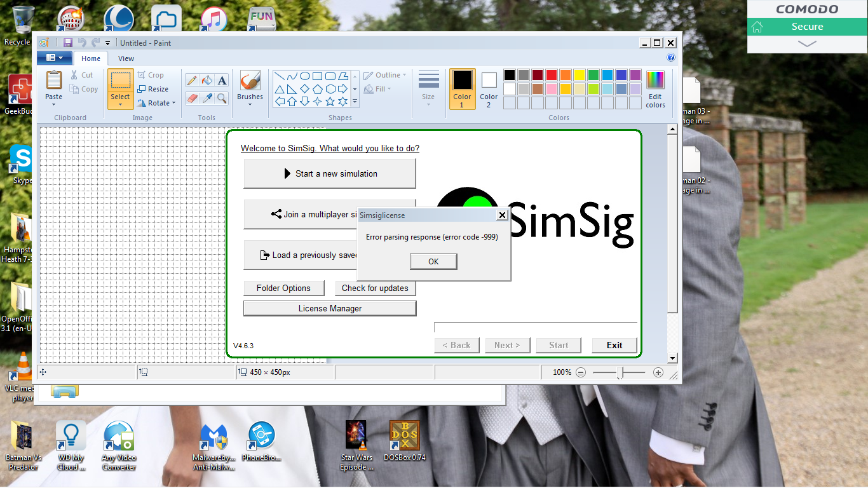Choose the Six-point star shape
This screenshot has width=868, height=488.
[342, 101]
